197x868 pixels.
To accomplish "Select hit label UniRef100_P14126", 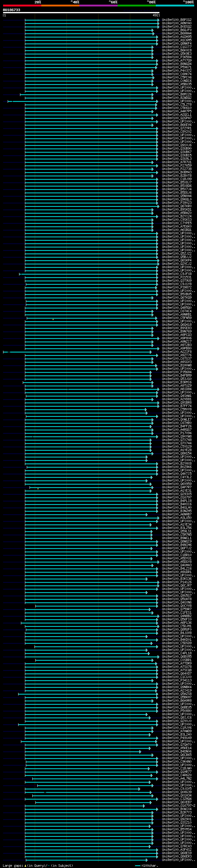I will [x=177, y=582].
